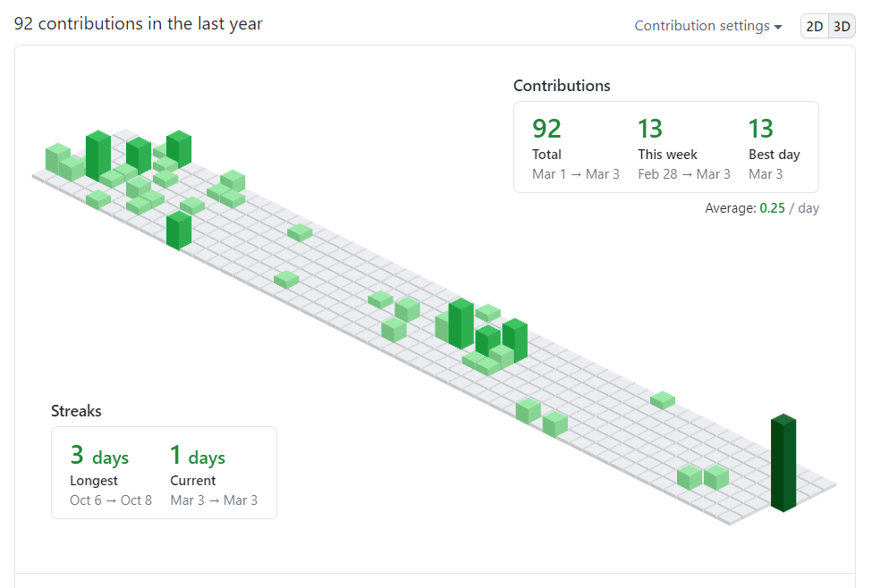Click the Mar 1 → Mar 3 date range

[576, 174]
